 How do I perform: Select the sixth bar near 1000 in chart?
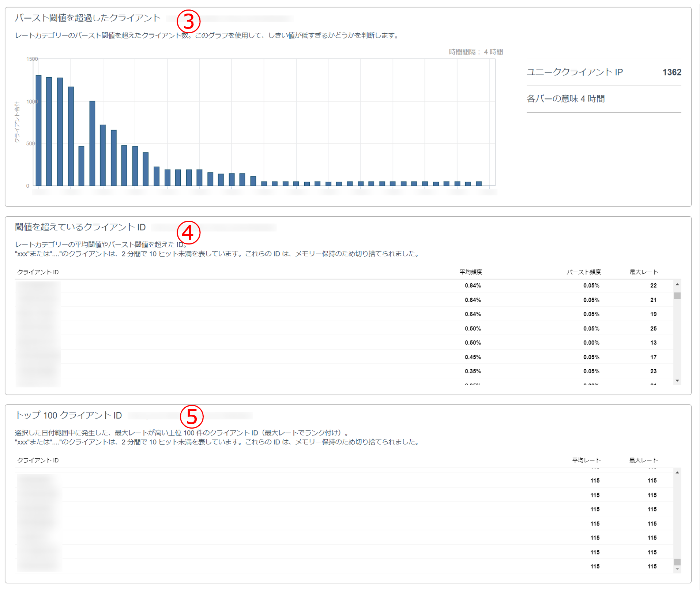click(92, 143)
